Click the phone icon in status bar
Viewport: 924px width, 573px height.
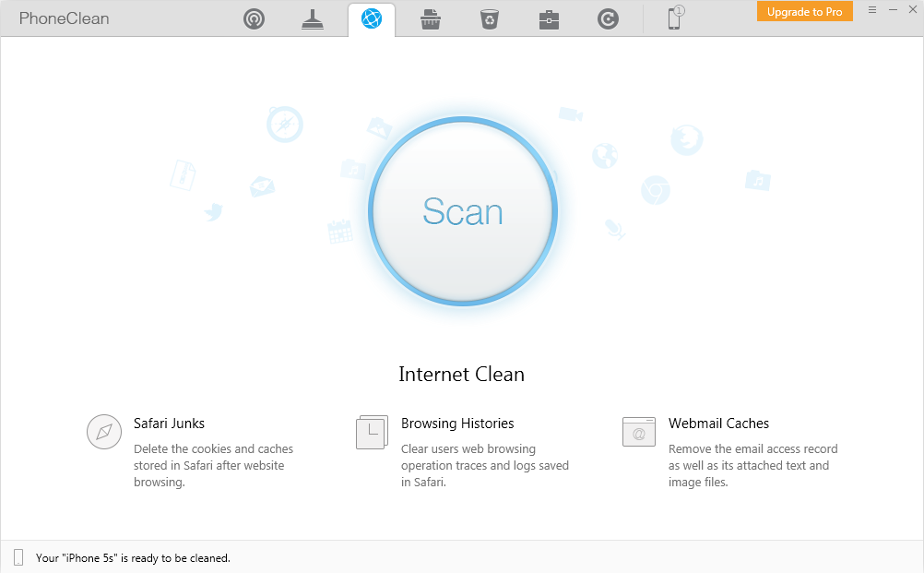(18, 557)
